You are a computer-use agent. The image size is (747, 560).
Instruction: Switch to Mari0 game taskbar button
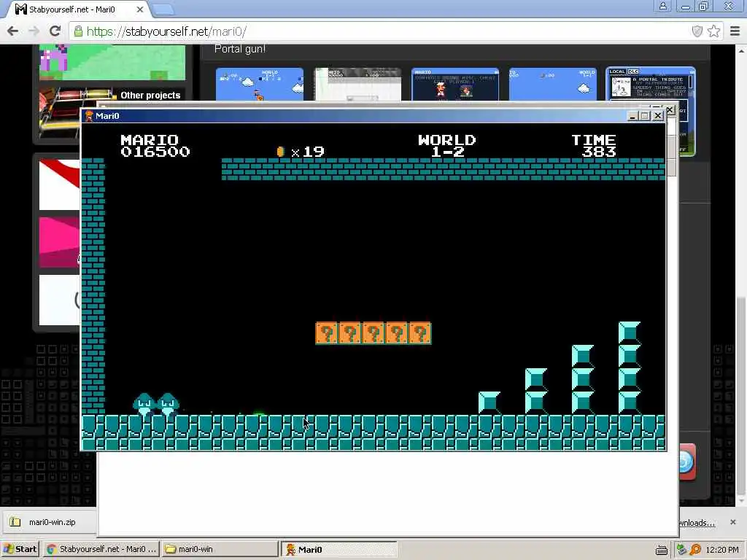click(338, 550)
